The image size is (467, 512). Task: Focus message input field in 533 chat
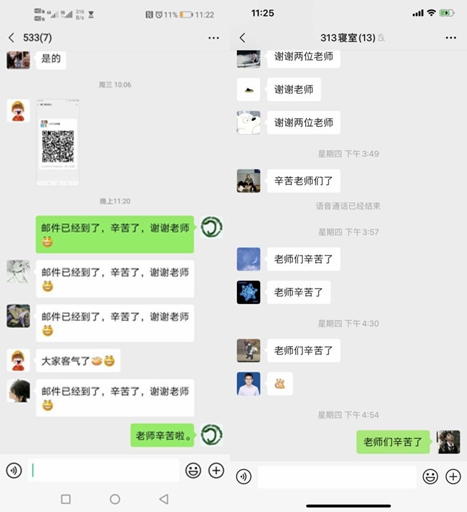pos(104,470)
